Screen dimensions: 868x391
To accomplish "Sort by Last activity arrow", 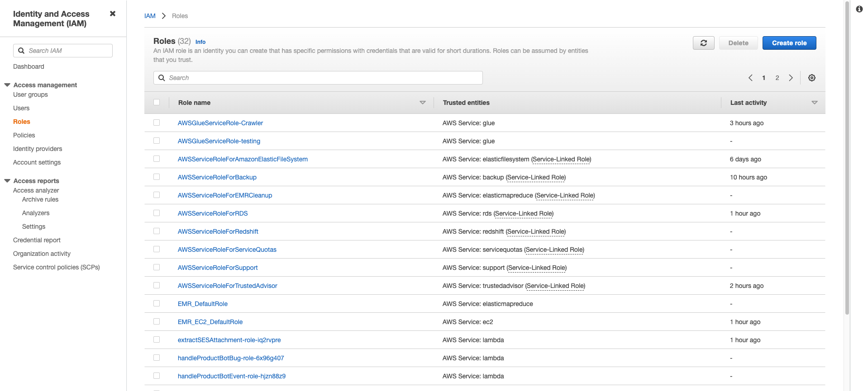I will (x=815, y=103).
